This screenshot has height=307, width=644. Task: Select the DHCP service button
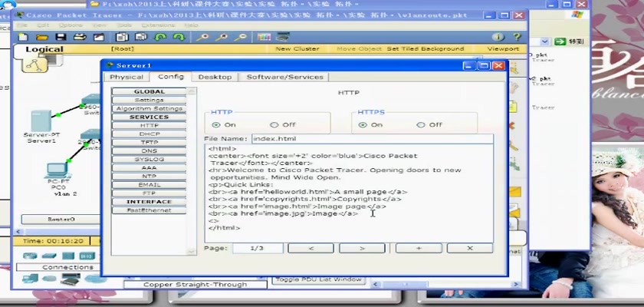[149, 134]
